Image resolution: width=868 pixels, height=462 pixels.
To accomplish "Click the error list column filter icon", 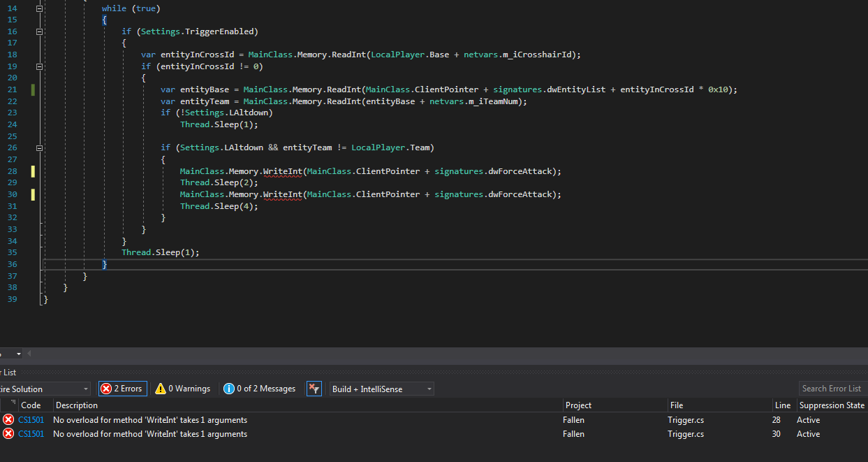I will 13,403.
